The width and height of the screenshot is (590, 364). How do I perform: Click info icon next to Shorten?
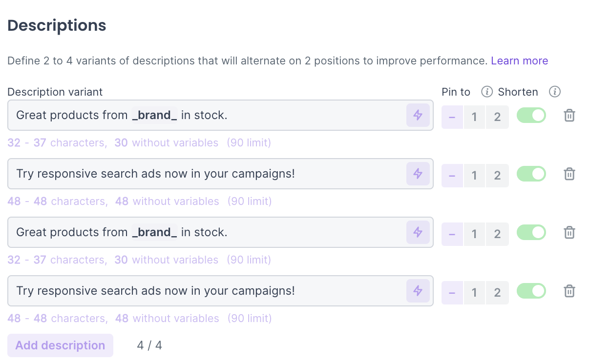point(554,92)
